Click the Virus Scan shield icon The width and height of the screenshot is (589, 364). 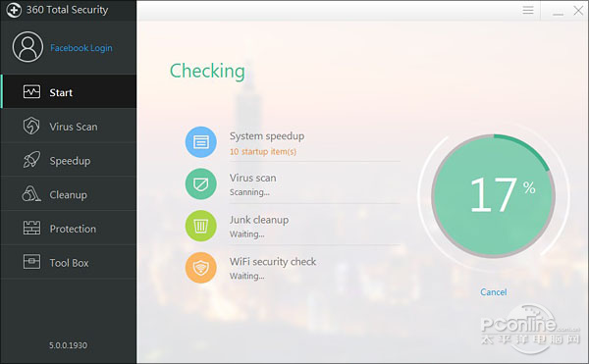pyautogui.click(x=31, y=126)
